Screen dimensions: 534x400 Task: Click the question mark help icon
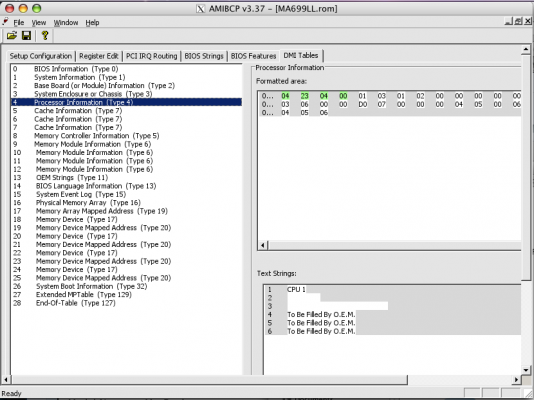click(x=45, y=35)
